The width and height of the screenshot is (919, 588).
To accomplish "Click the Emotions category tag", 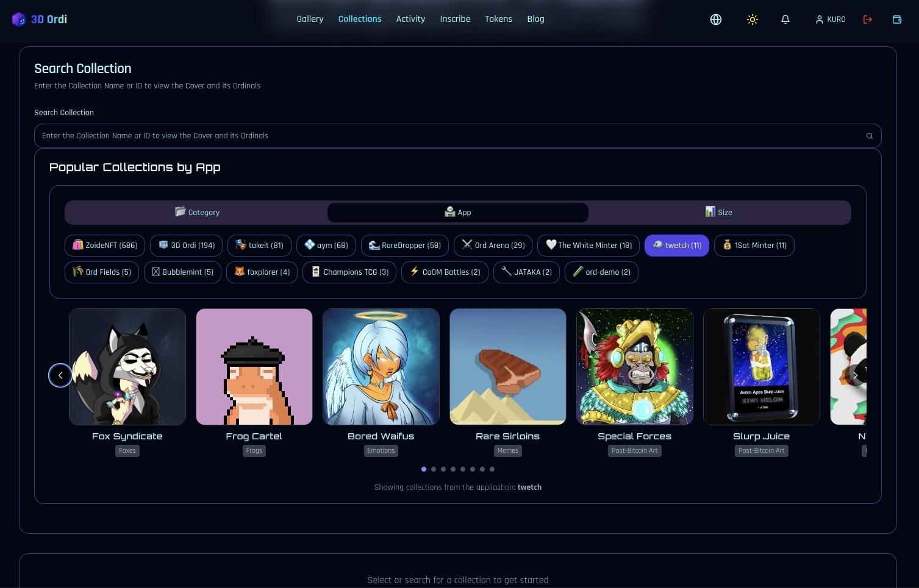I will click(x=381, y=451).
